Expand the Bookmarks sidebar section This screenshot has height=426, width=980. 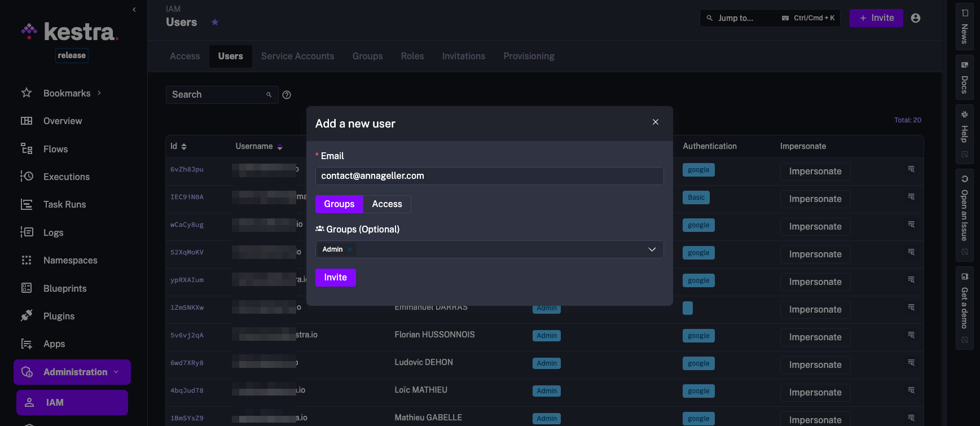(99, 93)
